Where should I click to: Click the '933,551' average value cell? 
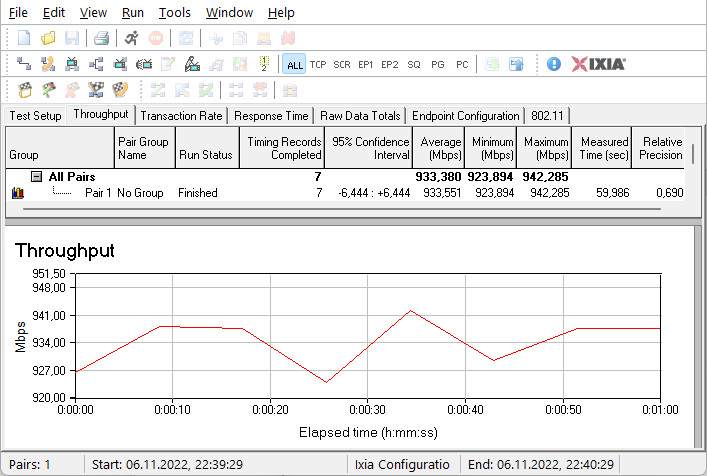pyautogui.click(x=442, y=193)
